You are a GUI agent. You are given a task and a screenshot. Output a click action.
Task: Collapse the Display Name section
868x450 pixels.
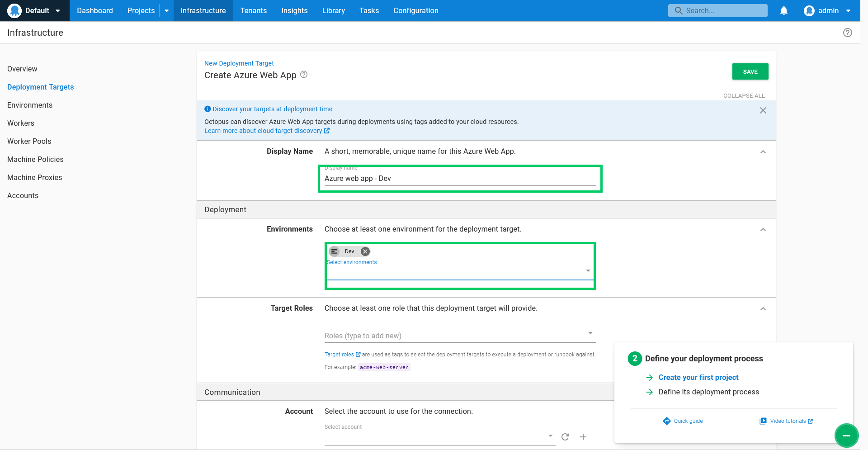tap(763, 152)
